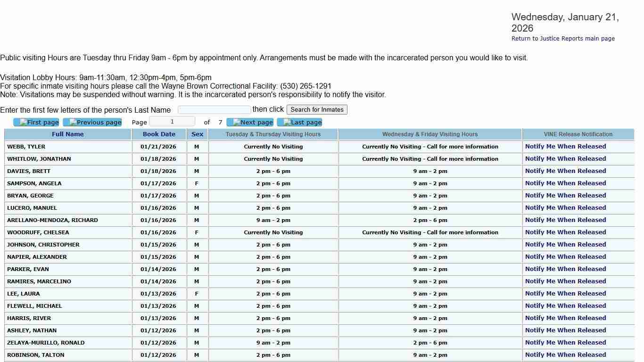Click Notify Me When Released for Ashley, Nathan
This screenshot has height=362, width=644.
click(565, 330)
